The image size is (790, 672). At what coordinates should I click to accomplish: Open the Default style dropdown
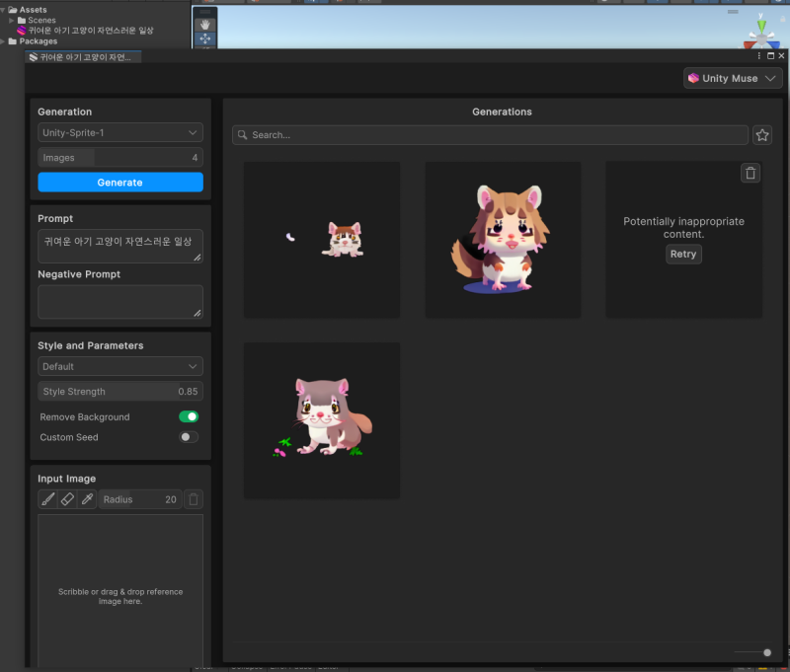119,366
